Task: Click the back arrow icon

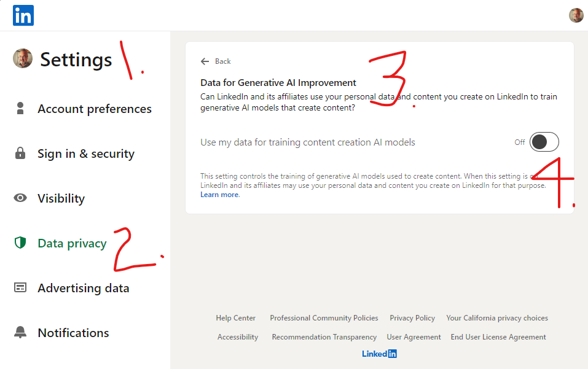Action: coord(205,61)
